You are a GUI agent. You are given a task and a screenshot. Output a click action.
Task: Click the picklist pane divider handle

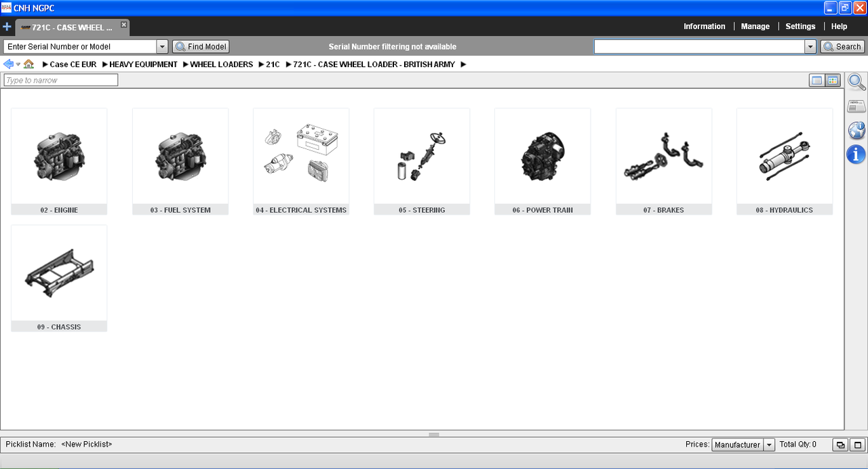[434, 434]
